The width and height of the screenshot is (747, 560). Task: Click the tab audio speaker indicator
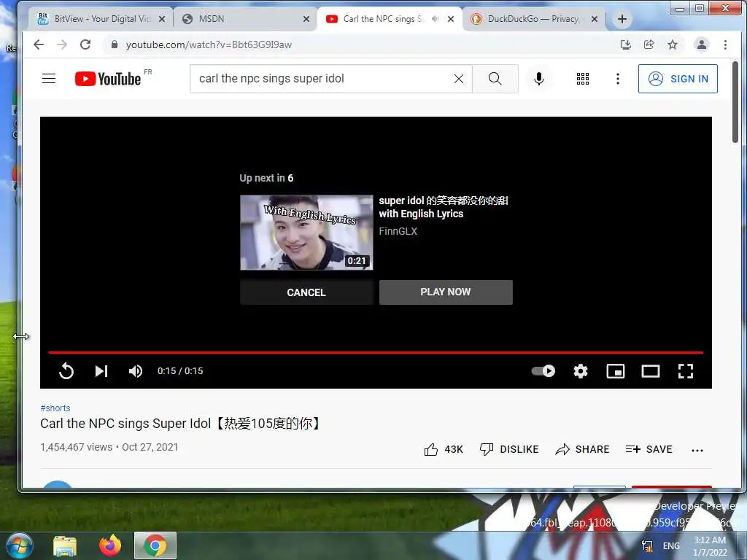coord(435,19)
